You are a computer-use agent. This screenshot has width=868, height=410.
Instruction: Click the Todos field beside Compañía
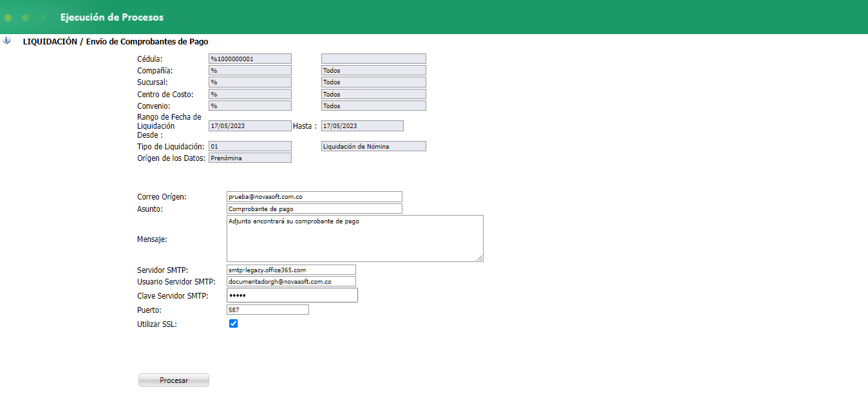(x=373, y=70)
